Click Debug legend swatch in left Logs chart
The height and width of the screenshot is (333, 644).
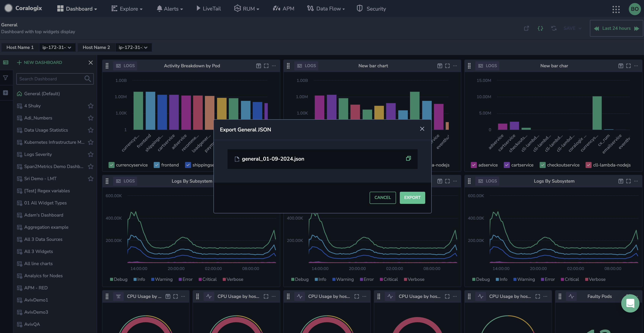(x=112, y=279)
